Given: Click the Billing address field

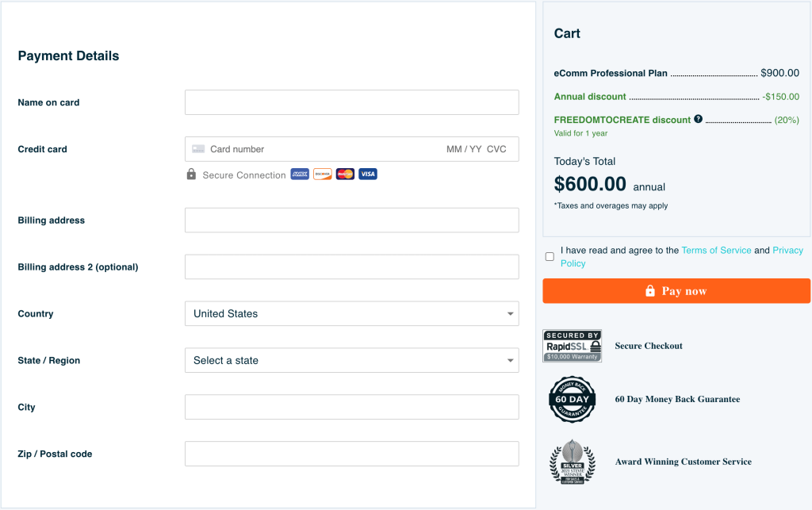Looking at the screenshot, I should click(351, 220).
